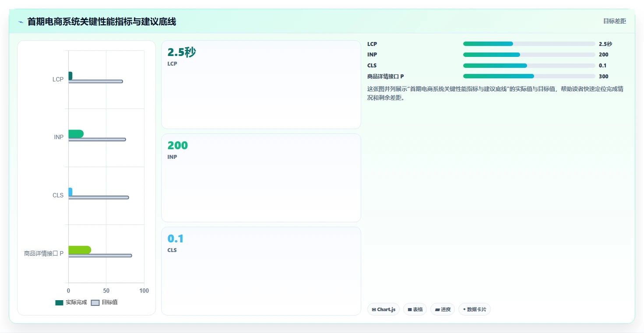
Task: Click the LCP progress bar
Action: click(x=529, y=44)
